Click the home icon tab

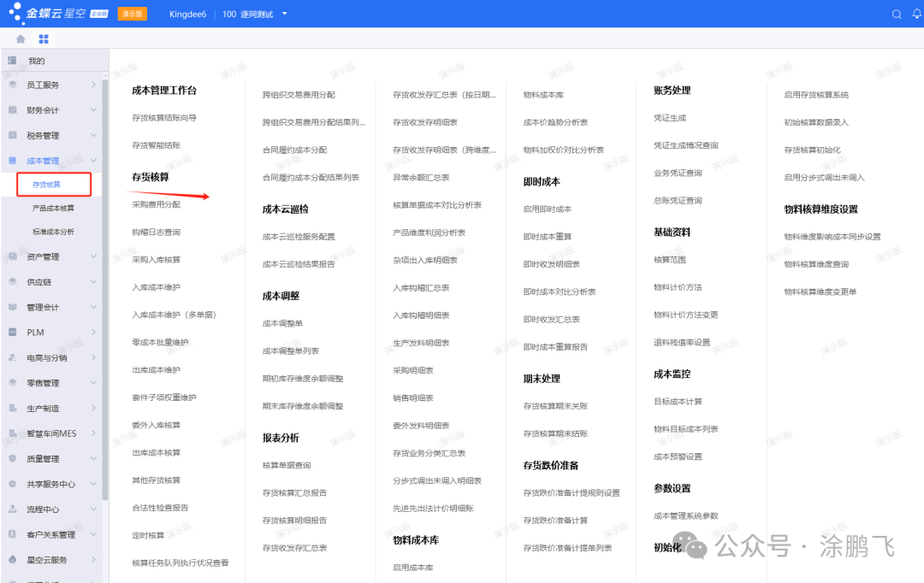(x=21, y=39)
